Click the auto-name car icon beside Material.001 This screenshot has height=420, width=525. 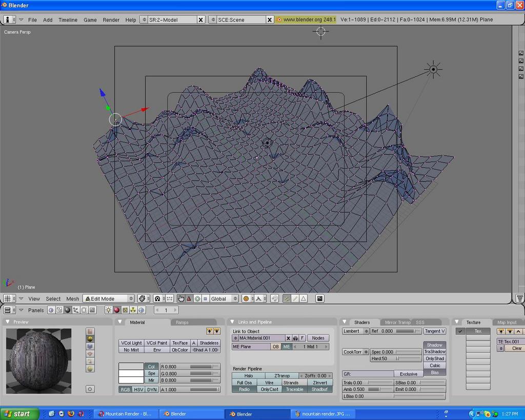(x=295, y=338)
